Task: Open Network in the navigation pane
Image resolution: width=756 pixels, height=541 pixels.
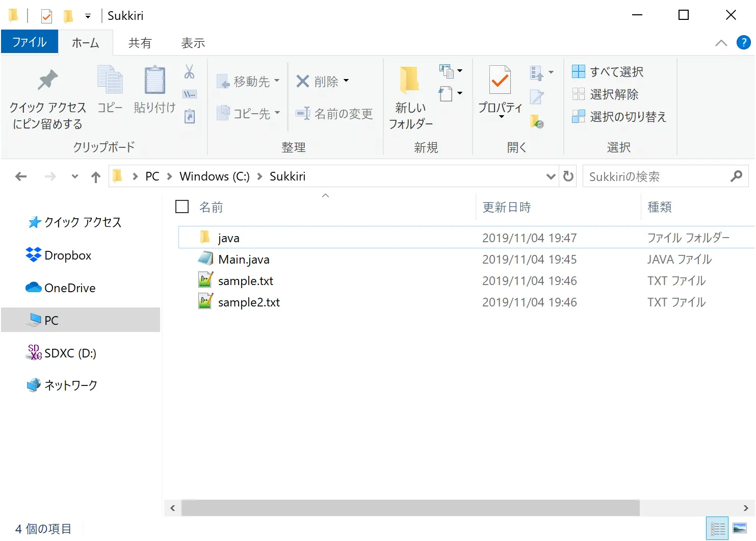Action: pos(62,385)
